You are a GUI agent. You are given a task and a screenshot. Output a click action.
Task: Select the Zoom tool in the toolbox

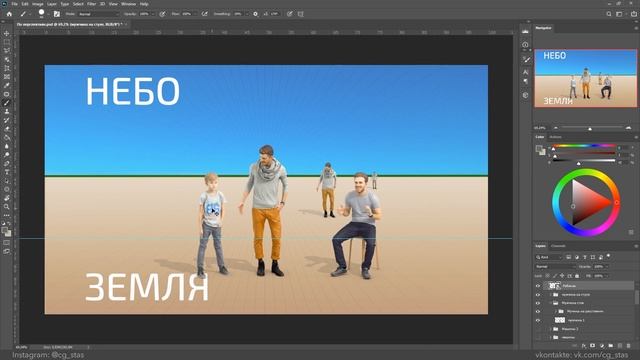(x=7, y=207)
